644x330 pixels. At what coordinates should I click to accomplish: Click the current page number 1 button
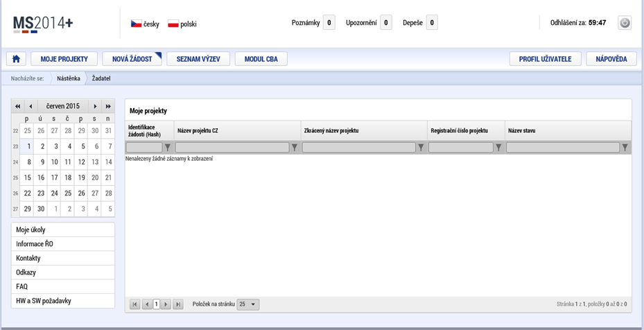point(157,304)
